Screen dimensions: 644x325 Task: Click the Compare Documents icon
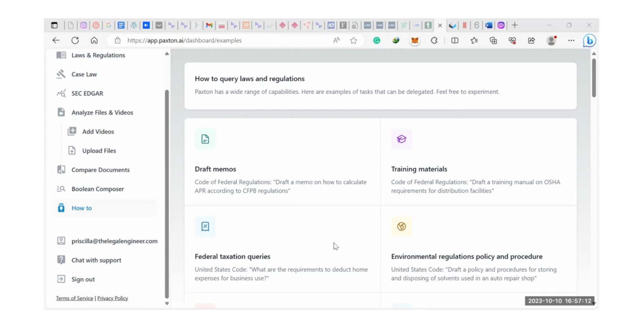[61, 170]
